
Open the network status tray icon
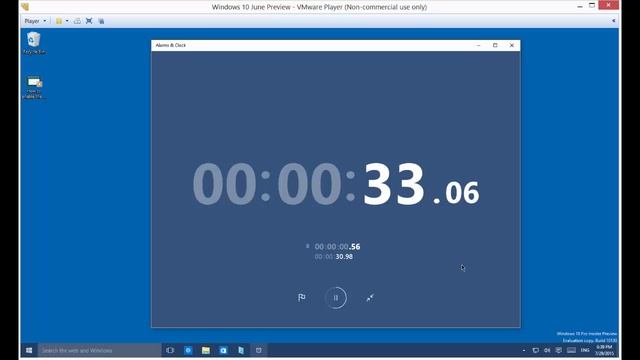[x=536, y=350]
